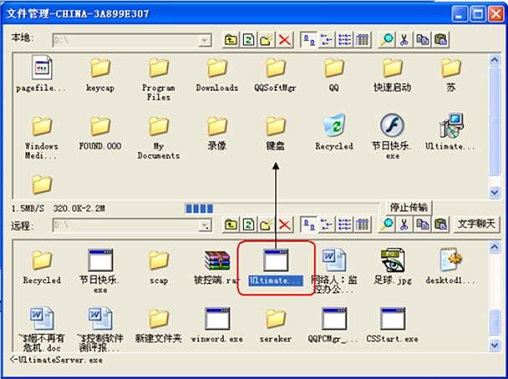Open the 本地 path dropdown
Viewport: 508px width, 379px height.
pos(204,41)
